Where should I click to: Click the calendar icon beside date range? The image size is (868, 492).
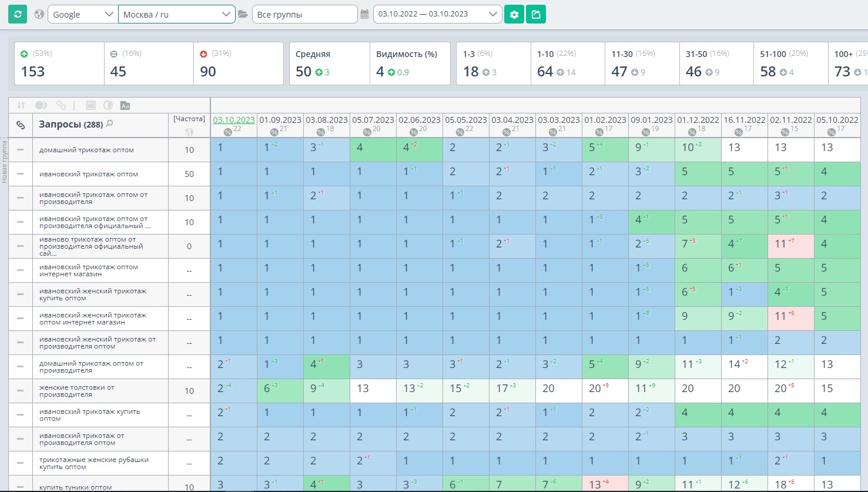pyautogui.click(x=365, y=14)
